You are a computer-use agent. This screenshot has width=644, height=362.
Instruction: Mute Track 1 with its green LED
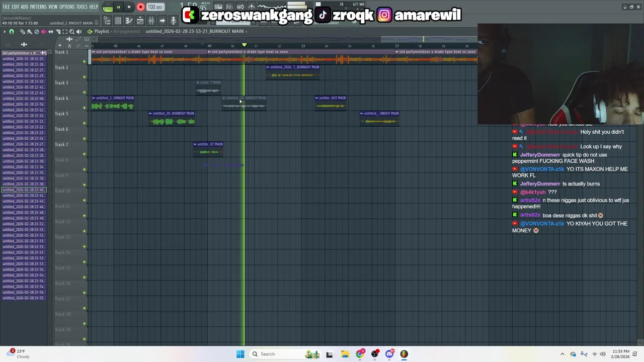[85, 62]
